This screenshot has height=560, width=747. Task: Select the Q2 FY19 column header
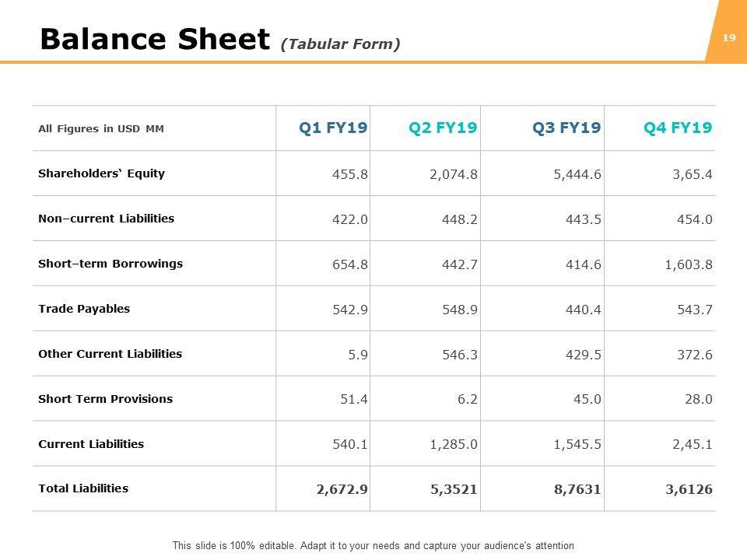(x=443, y=128)
